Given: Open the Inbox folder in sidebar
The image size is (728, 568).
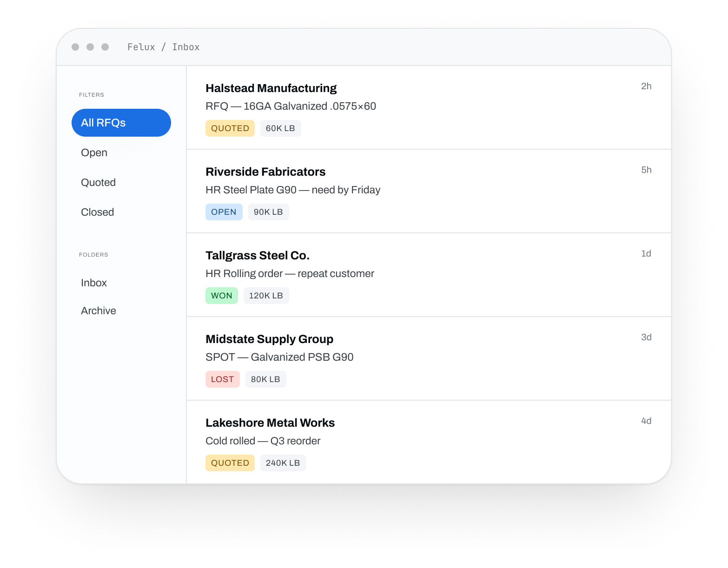Looking at the screenshot, I should coord(121,283).
